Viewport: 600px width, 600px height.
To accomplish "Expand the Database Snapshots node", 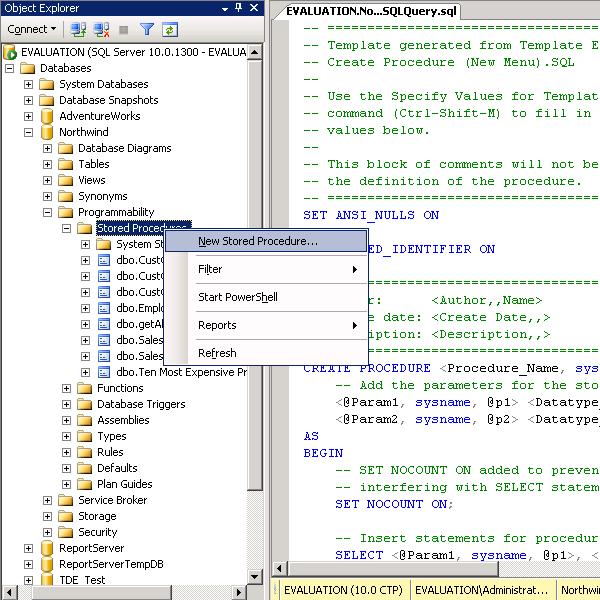I will point(28,100).
